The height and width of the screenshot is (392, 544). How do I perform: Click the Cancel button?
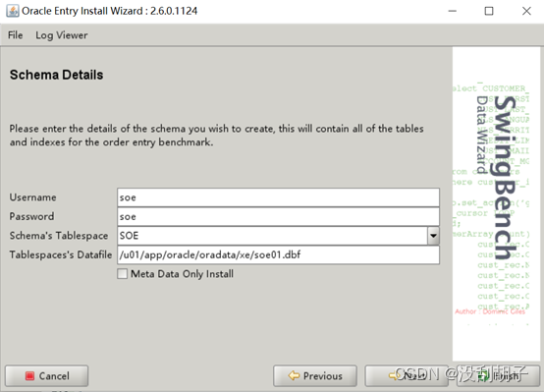click(x=47, y=375)
